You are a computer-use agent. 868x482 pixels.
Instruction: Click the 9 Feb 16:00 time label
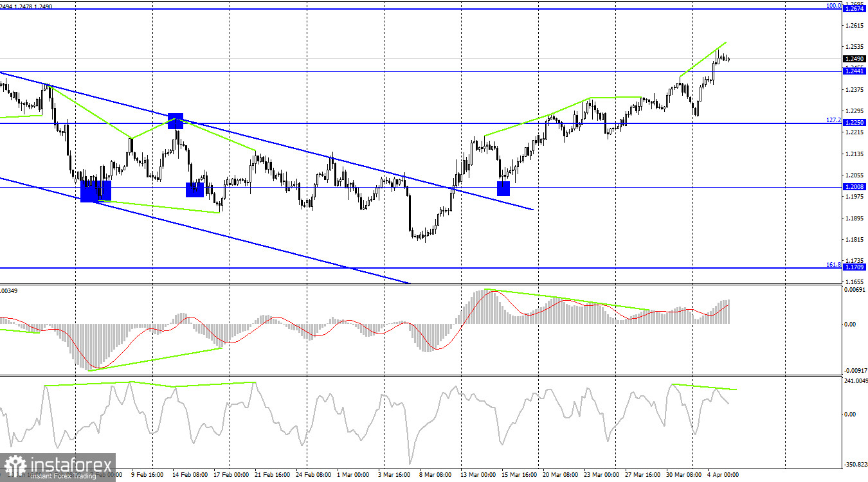[148, 475]
